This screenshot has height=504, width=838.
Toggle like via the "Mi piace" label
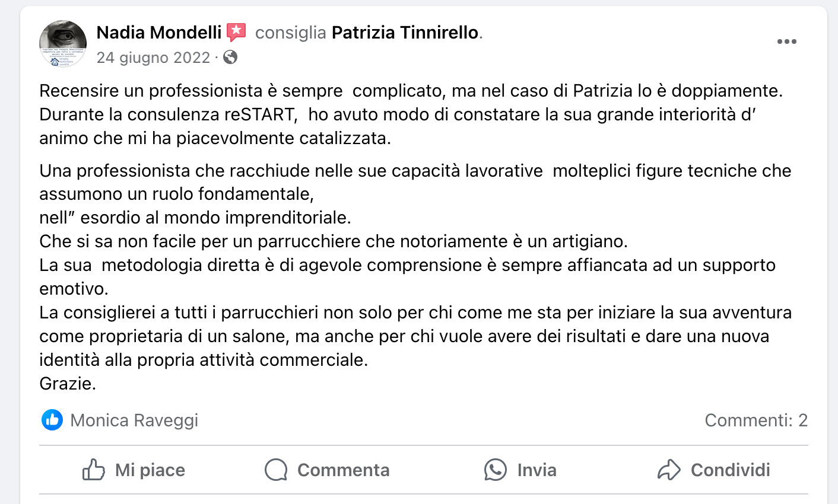pyautogui.click(x=150, y=470)
